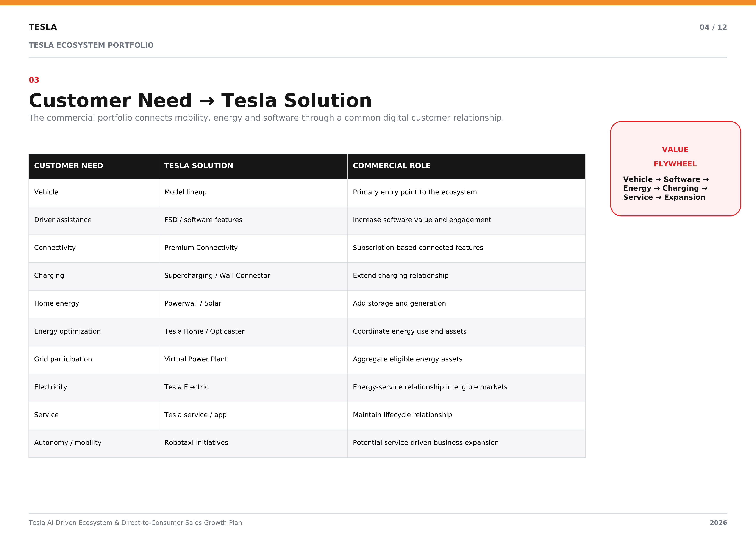This screenshot has width=756, height=535.
Task: Select the Electricity need cell
Action: click(x=94, y=388)
